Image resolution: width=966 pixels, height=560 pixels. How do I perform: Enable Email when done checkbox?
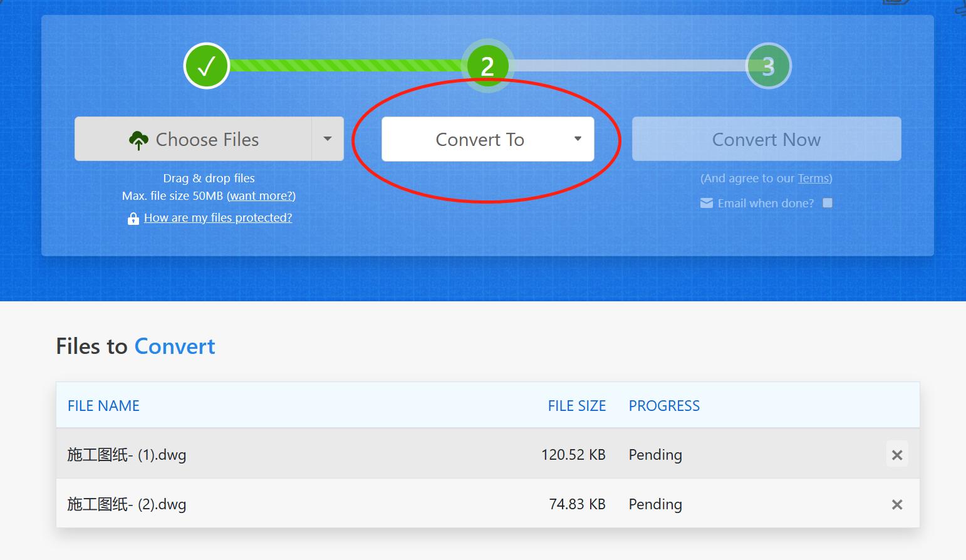pyautogui.click(x=828, y=203)
